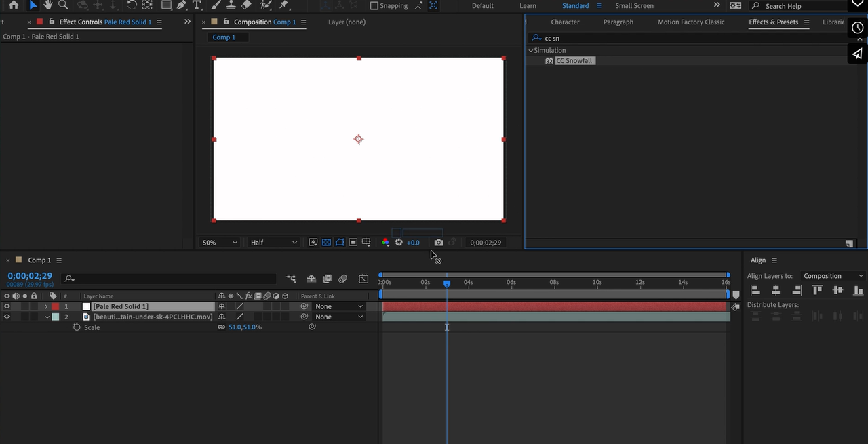Hide the beauti…mov layer eye
This screenshot has height=444, width=868.
click(7, 317)
